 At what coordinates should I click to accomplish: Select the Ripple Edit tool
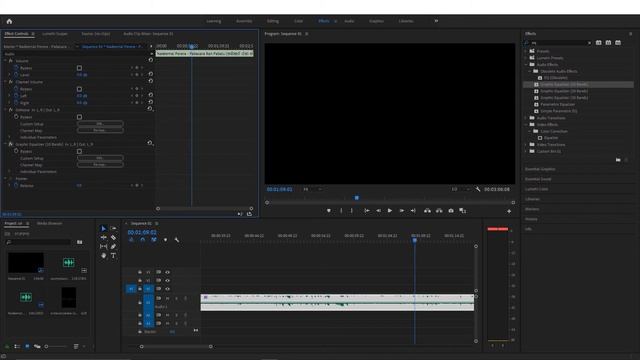pos(103,238)
